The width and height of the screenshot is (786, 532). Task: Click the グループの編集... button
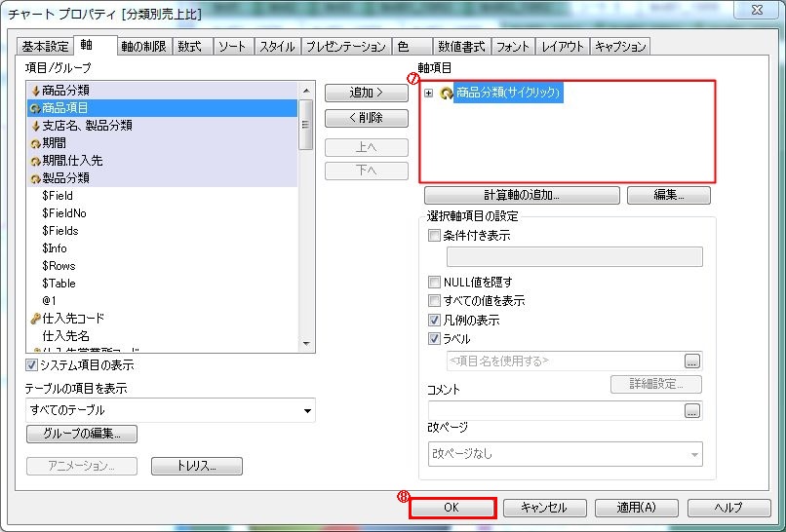pos(82,434)
